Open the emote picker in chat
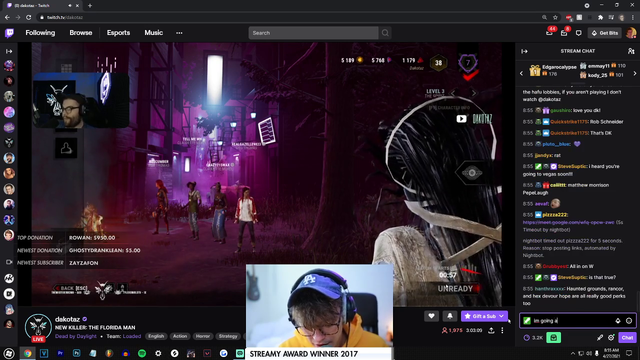This screenshot has width=640, height=360. click(x=629, y=321)
